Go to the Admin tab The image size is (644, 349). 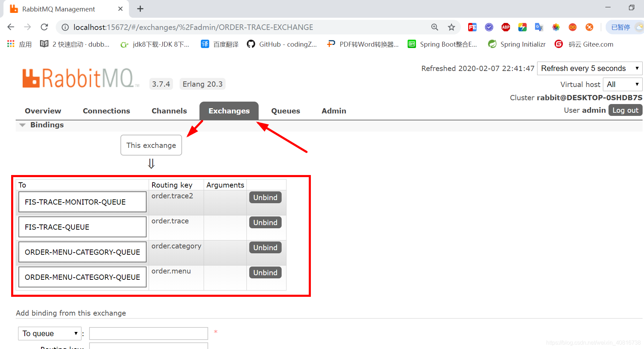tap(334, 111)
